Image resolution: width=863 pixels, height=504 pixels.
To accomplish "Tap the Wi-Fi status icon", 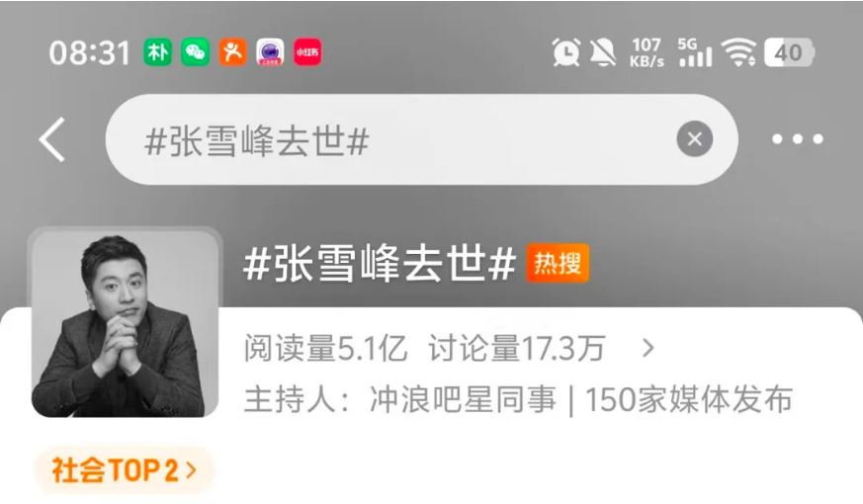I will coord(738,52).
